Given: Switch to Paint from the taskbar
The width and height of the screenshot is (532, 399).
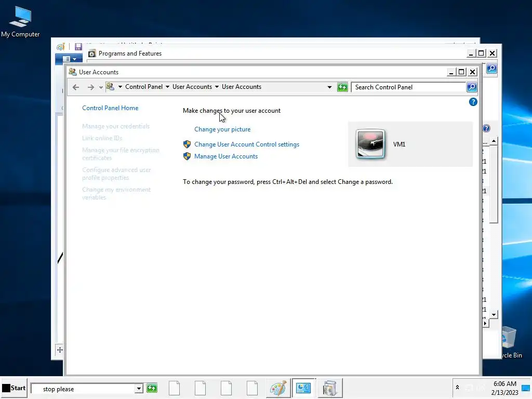Looking at the screenshot, I should pyautogui.click(x=278, y=388).
